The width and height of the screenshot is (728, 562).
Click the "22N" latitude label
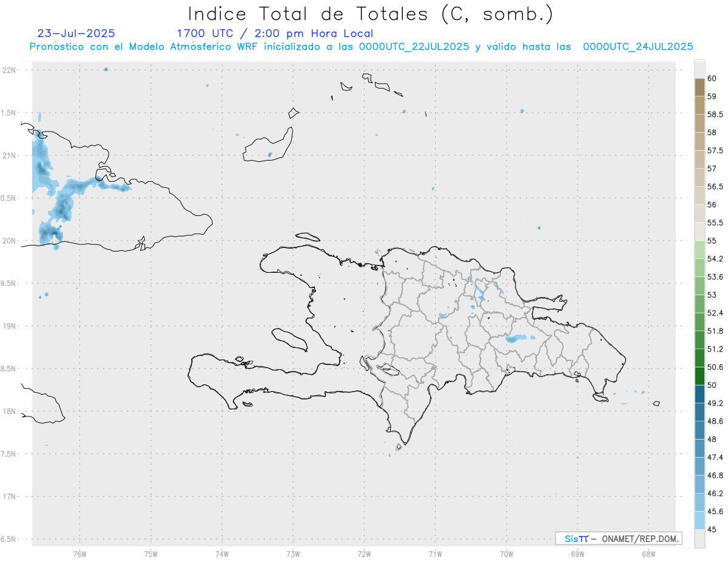[x=9, y=70]
